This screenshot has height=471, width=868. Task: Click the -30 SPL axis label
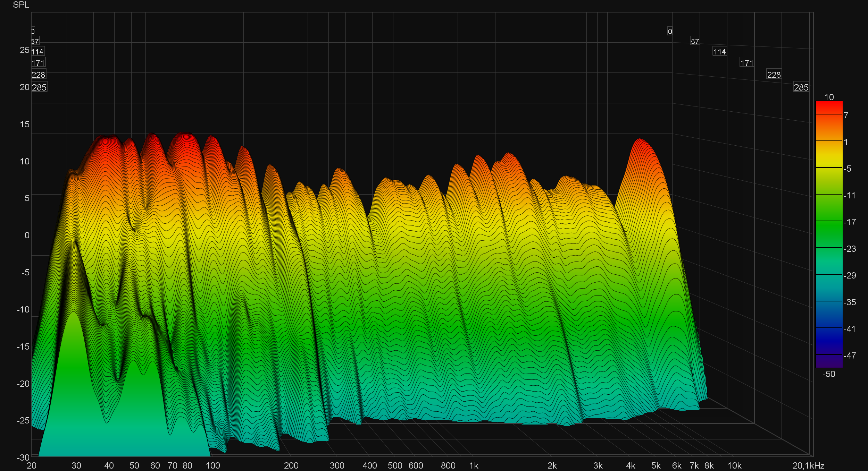pos(23,457)
